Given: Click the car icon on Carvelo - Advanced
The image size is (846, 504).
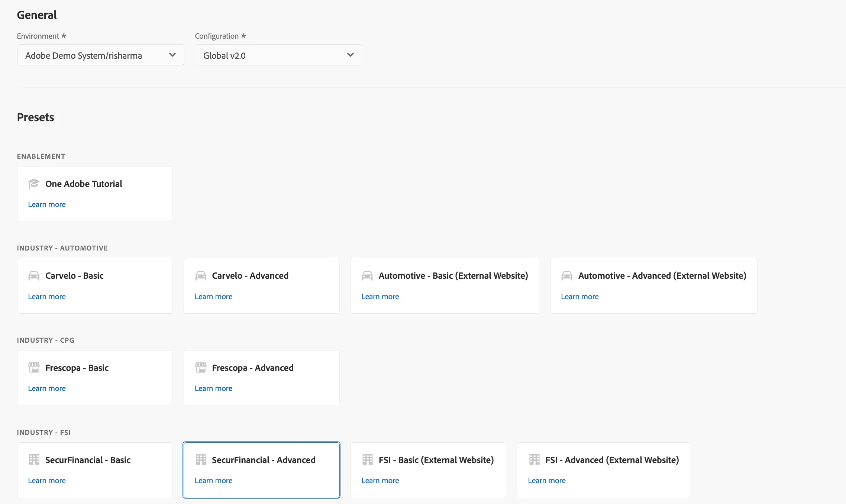Looking at the screenshot, I should coord(201,276).
